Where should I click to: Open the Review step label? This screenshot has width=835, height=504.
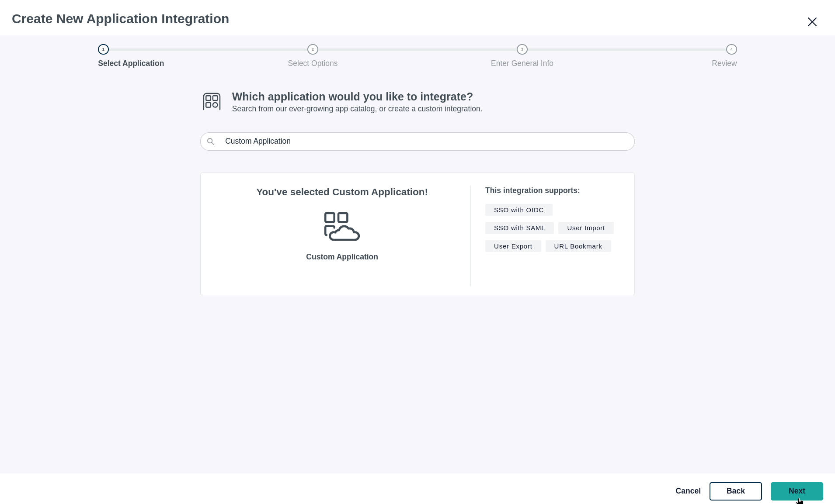click(724, 63)
